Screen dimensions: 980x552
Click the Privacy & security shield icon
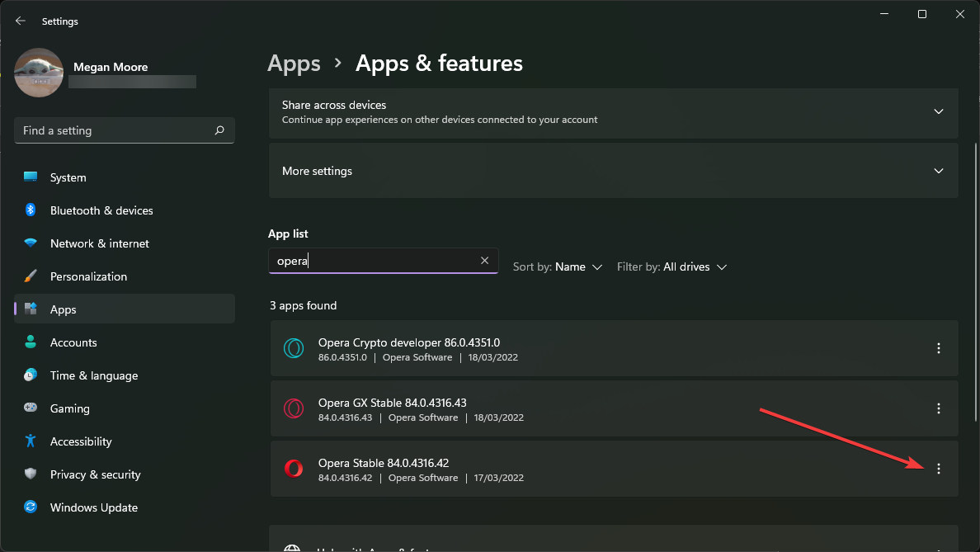coord(30,474)
